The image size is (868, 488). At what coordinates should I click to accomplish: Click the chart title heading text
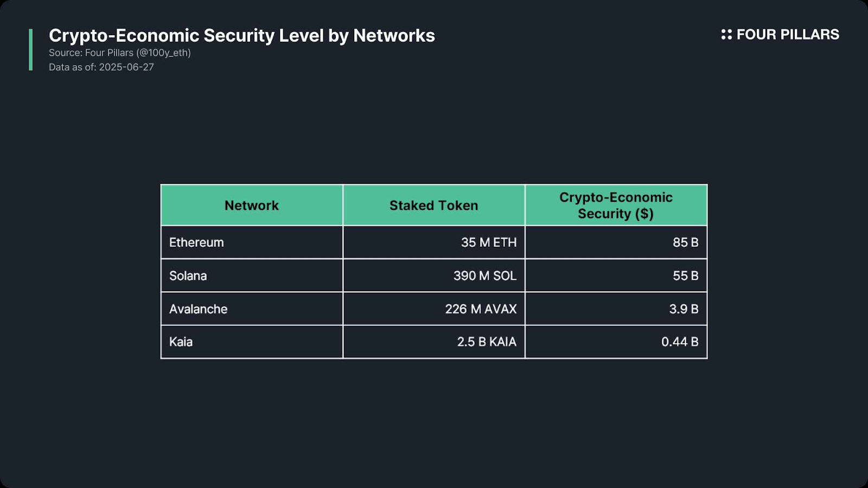tap(241, 36)
